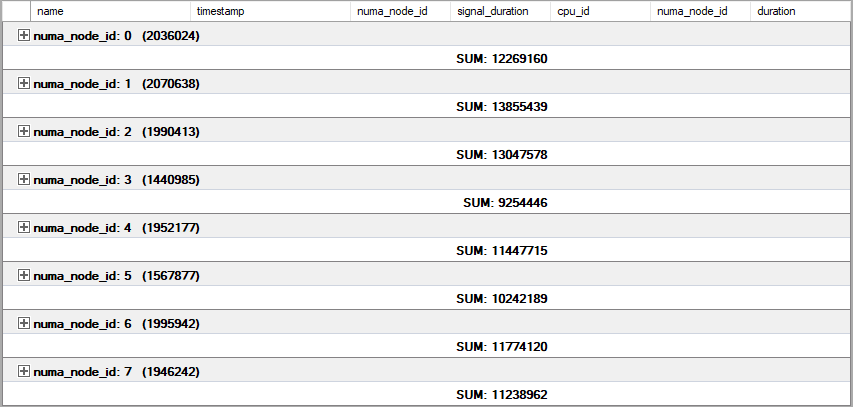Expand the numa_node_id: 0 group
This screenshot has width=853, height=407.
(x=24, y=35)
